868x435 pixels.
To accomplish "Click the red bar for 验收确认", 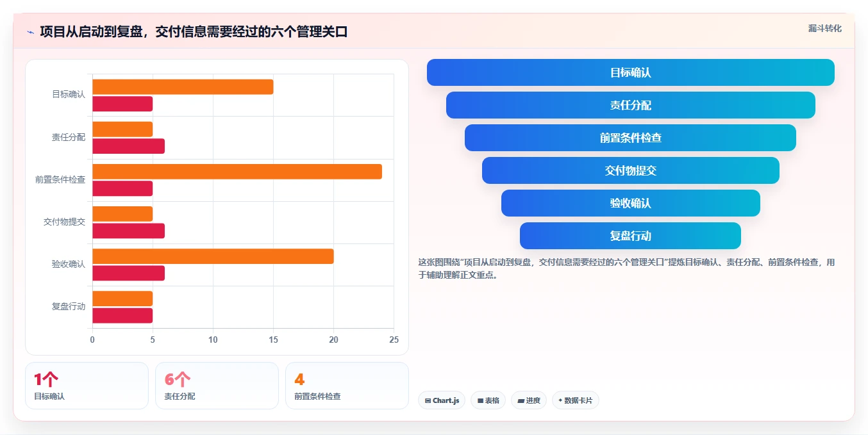I will tap(128, 273).
